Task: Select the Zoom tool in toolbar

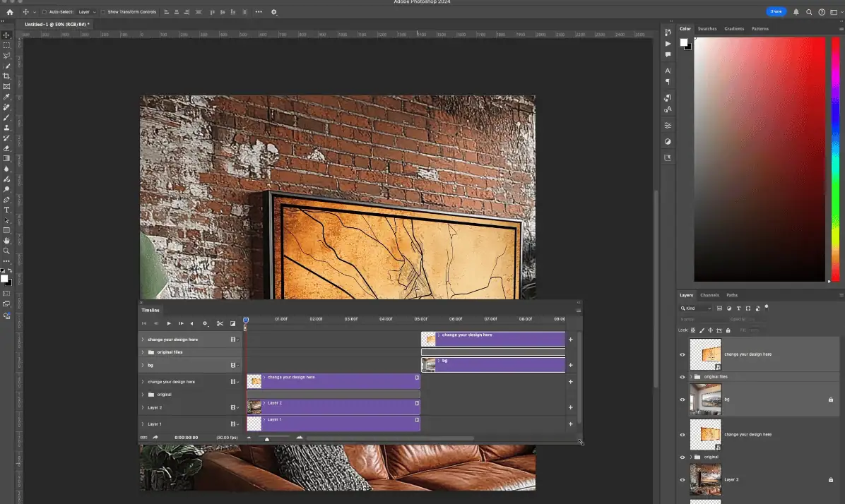Action: (x=6, y=251)
